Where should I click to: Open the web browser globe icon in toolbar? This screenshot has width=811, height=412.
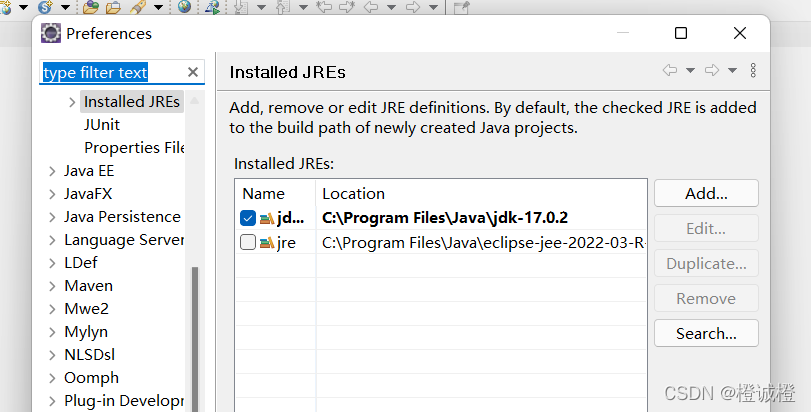point(184,7)
